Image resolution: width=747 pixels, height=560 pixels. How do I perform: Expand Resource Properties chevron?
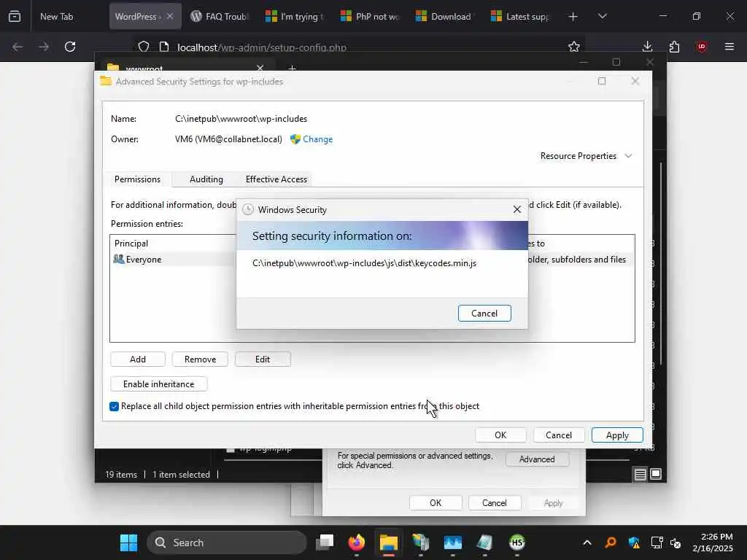click(628, 156)
